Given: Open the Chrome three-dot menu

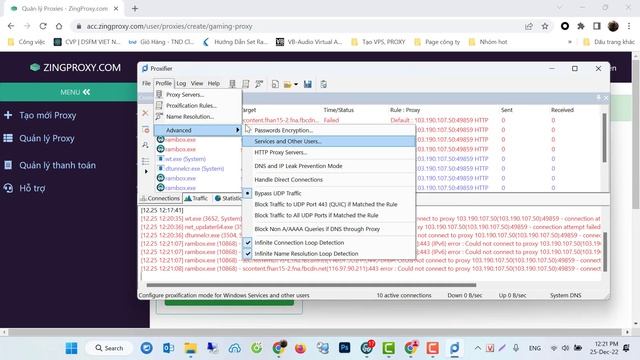Looking at the screenshot, I should (629, 26).
